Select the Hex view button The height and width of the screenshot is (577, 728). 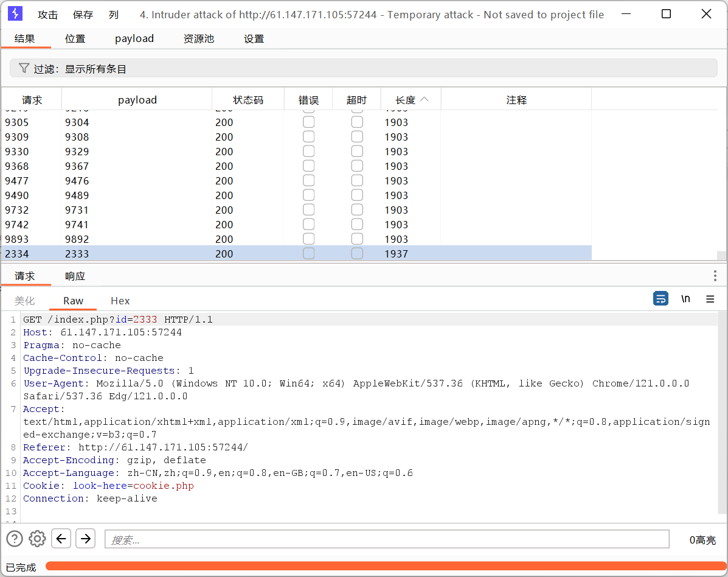pos(120,301)
